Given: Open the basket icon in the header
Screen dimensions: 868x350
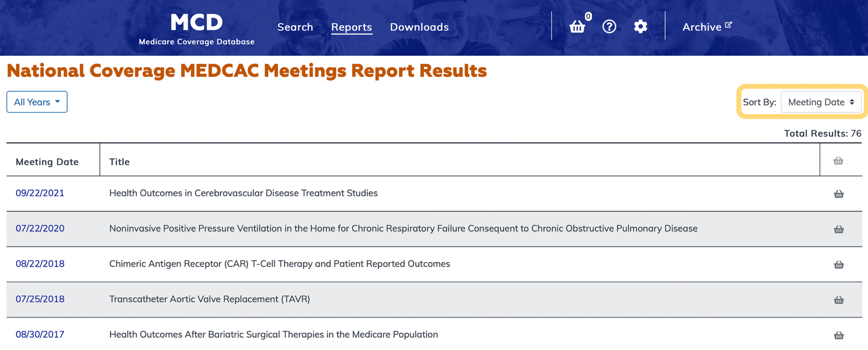Looking at the screenshot, I should point(577,26).
